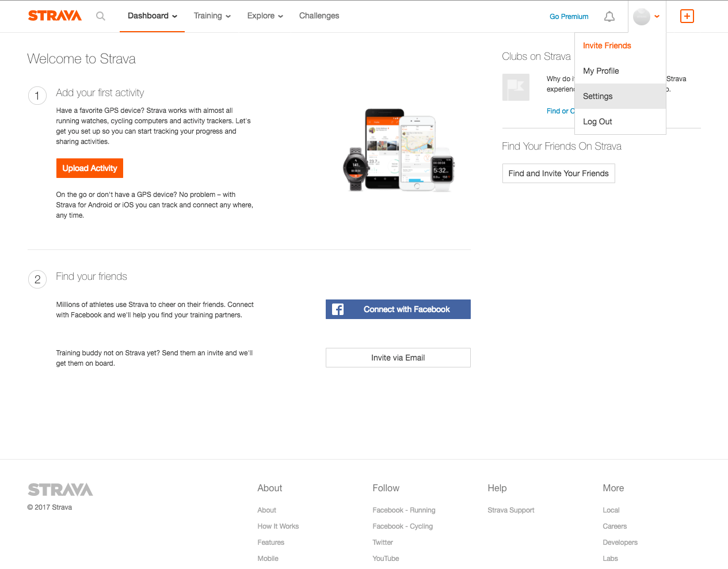Choose Log Out in profile menu
The width and height of the screenshot is (728, 569).
tap(597, 122)
